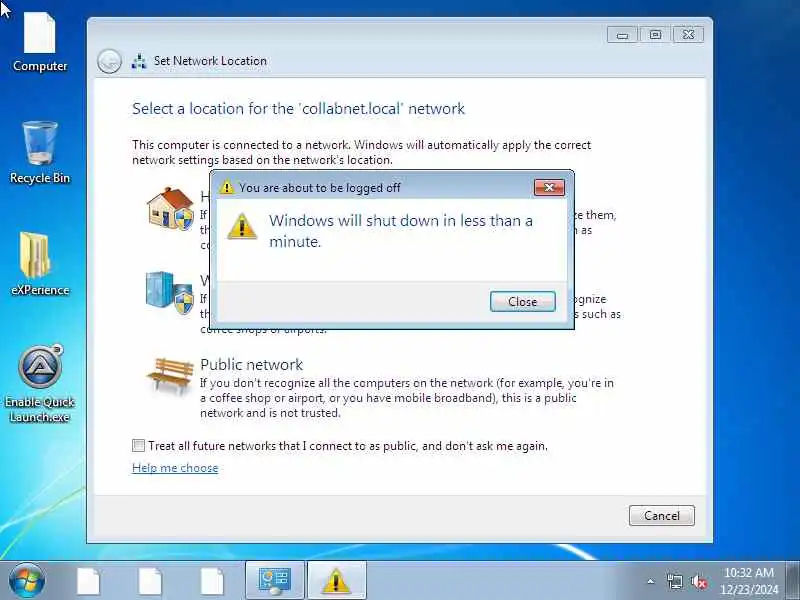Image resolution: width=800 pixels, height=600 pixels.
Task: Check Treat all future networks as public
Action: coord(138,445)
